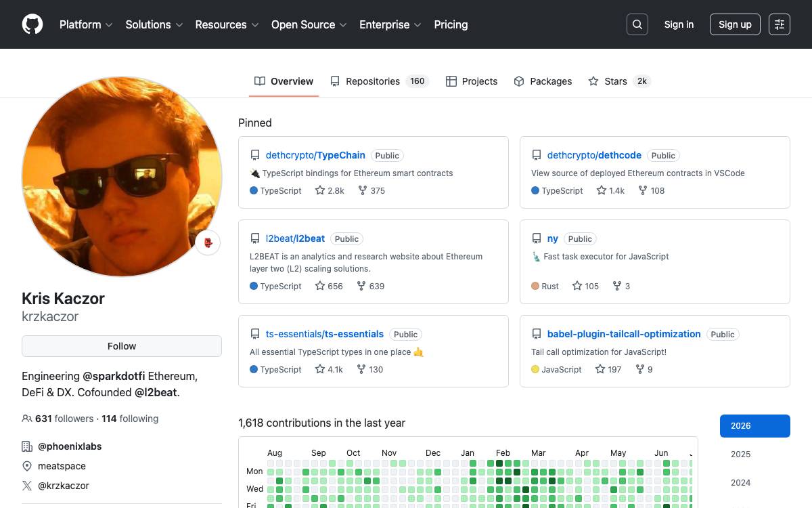Click the followers people icon

(27, 419)
